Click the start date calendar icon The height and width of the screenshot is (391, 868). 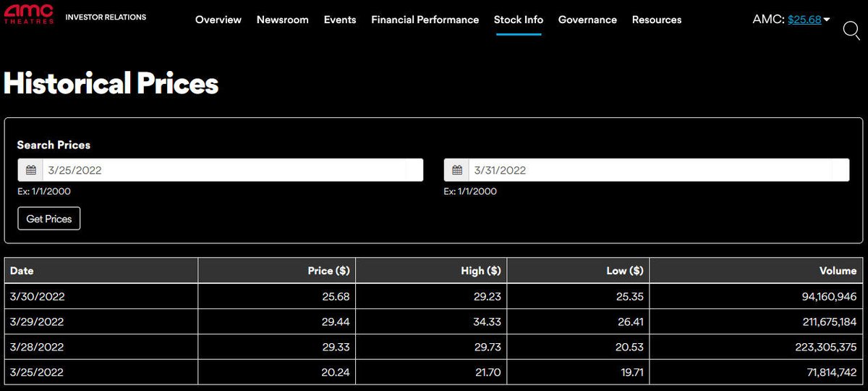tap(30, 170)
